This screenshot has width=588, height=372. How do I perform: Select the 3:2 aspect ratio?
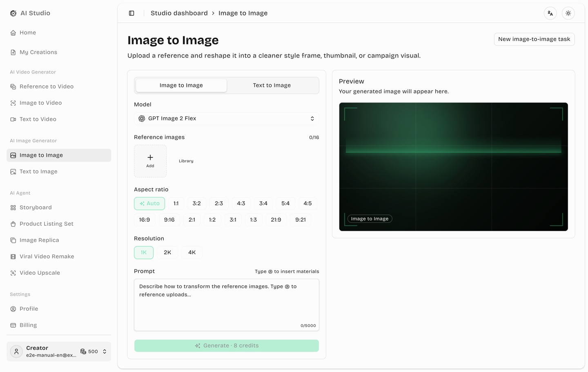tap(197, 204)
